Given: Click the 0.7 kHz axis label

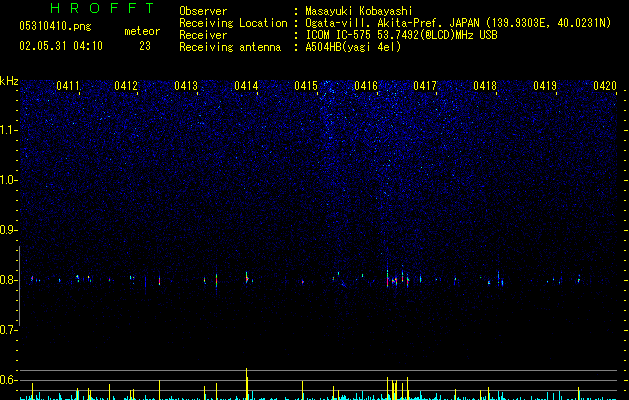Looking at the screenshot, I should [x=9, y=330].
